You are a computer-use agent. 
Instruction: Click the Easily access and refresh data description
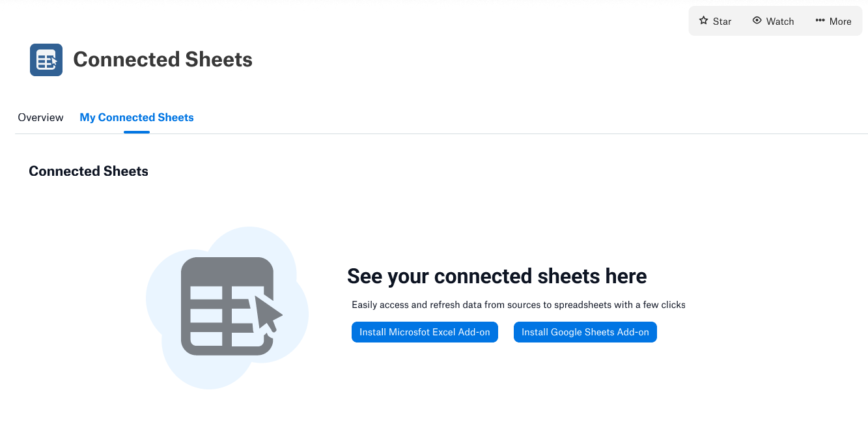(518, 305)
